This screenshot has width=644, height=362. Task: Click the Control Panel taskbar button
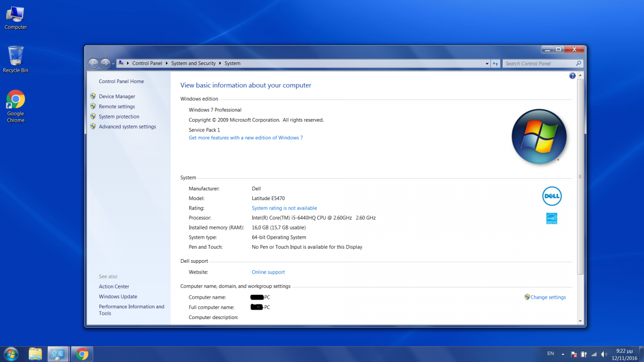click(x=58, y=354)
